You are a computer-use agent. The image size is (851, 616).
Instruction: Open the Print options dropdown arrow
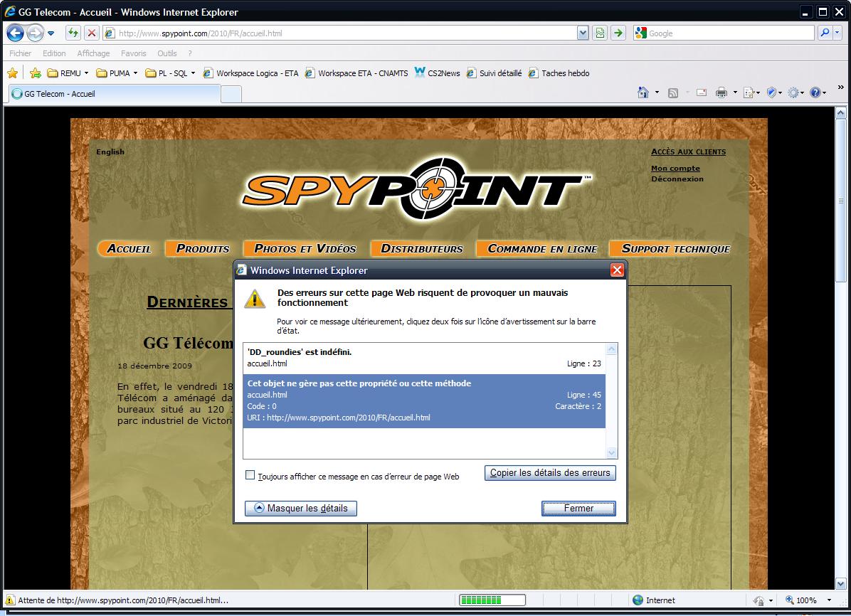coord(736,92)
